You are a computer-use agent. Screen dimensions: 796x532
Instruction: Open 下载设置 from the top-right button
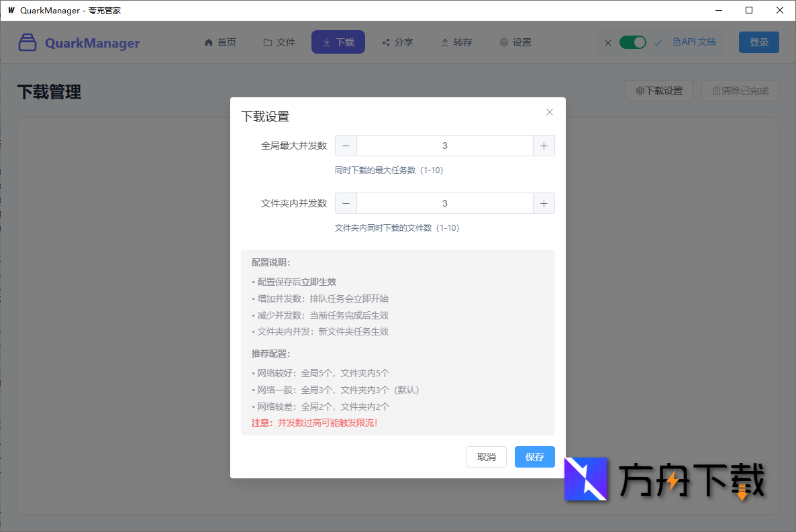pos(658,91)
